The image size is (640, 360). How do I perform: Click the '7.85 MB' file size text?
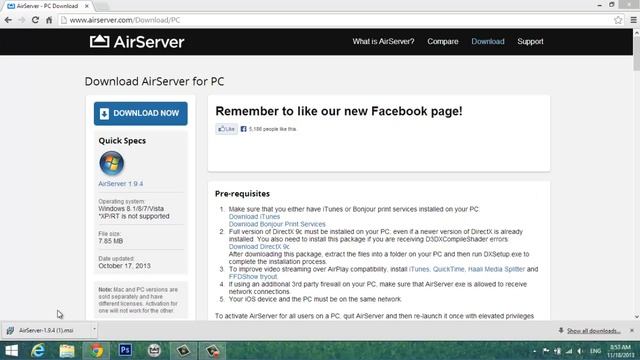pos(111,241)
